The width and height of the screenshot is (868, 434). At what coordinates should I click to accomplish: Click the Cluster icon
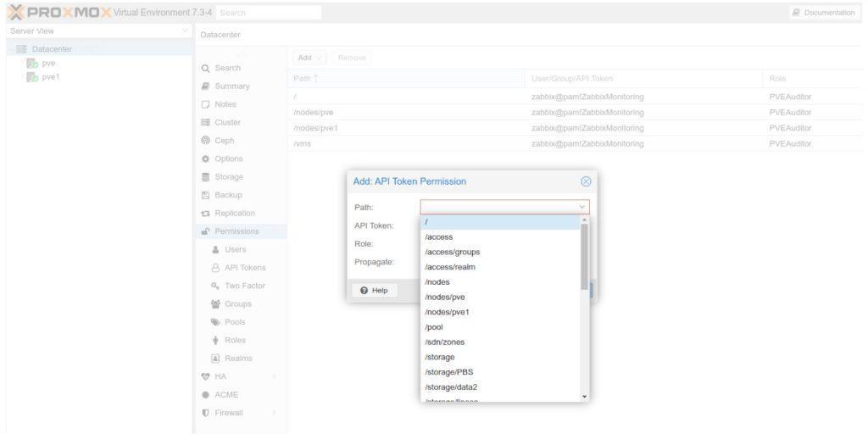205,123
